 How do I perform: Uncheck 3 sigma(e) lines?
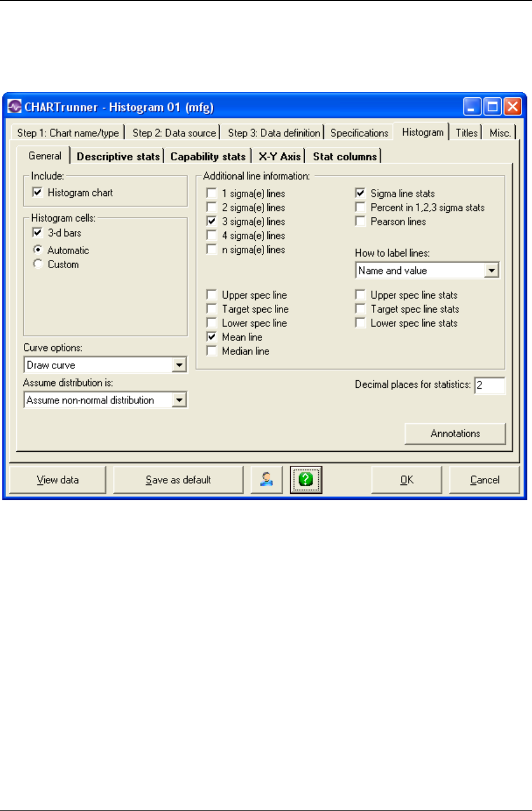click(x=212, y=222)
